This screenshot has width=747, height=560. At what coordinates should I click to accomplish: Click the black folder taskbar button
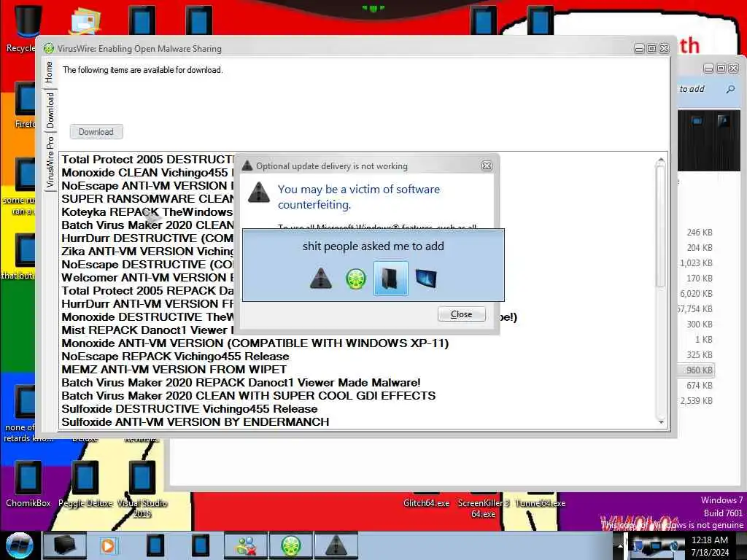coord(64,545)
